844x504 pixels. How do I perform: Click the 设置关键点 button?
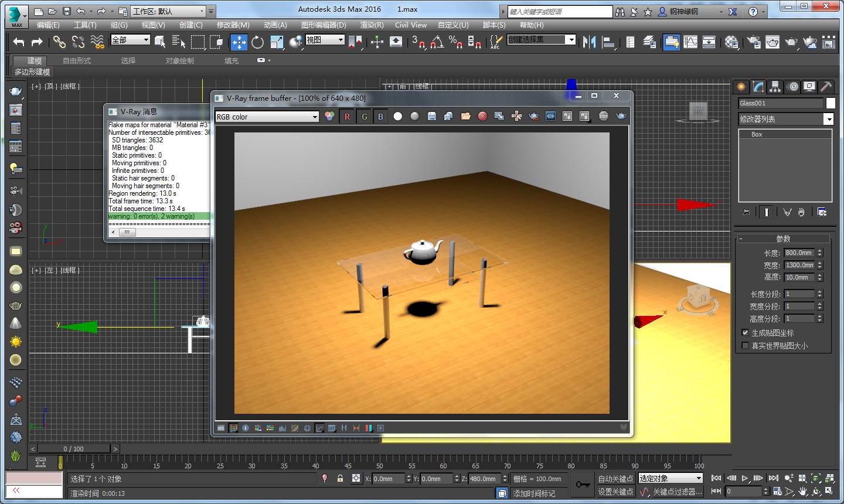click(x=615, y=492)
